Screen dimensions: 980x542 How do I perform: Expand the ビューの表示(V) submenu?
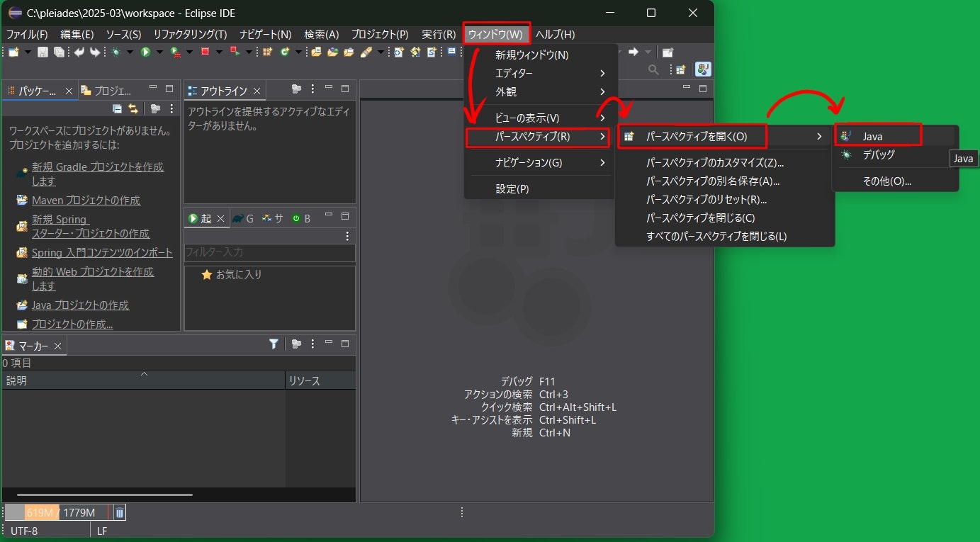(x=541, y=118)
